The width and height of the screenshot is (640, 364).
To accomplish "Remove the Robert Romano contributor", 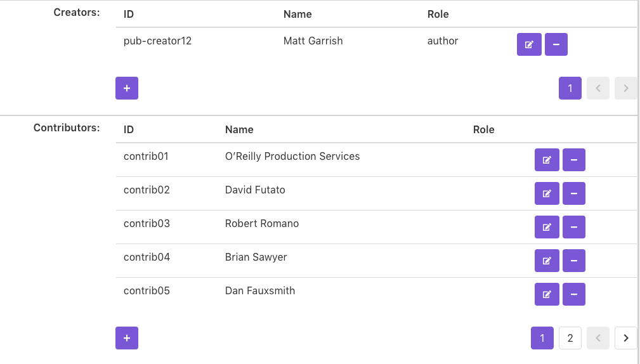I will point(574,227).
